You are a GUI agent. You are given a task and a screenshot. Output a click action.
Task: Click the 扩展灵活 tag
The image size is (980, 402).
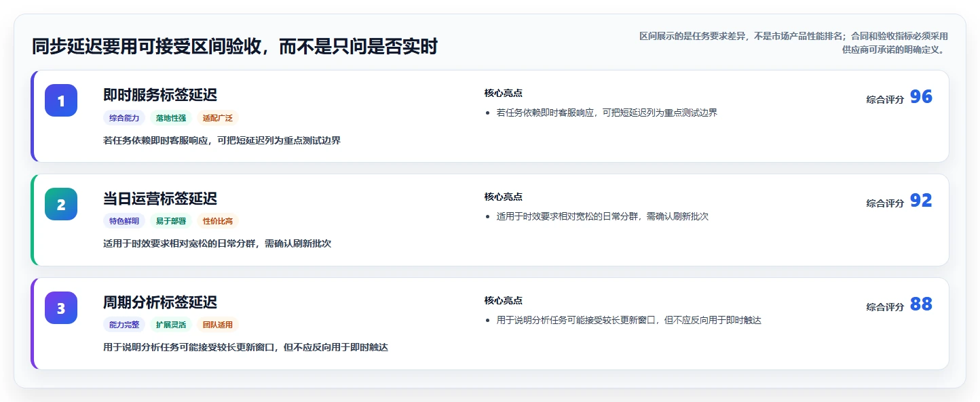click(x=171, y=325)
